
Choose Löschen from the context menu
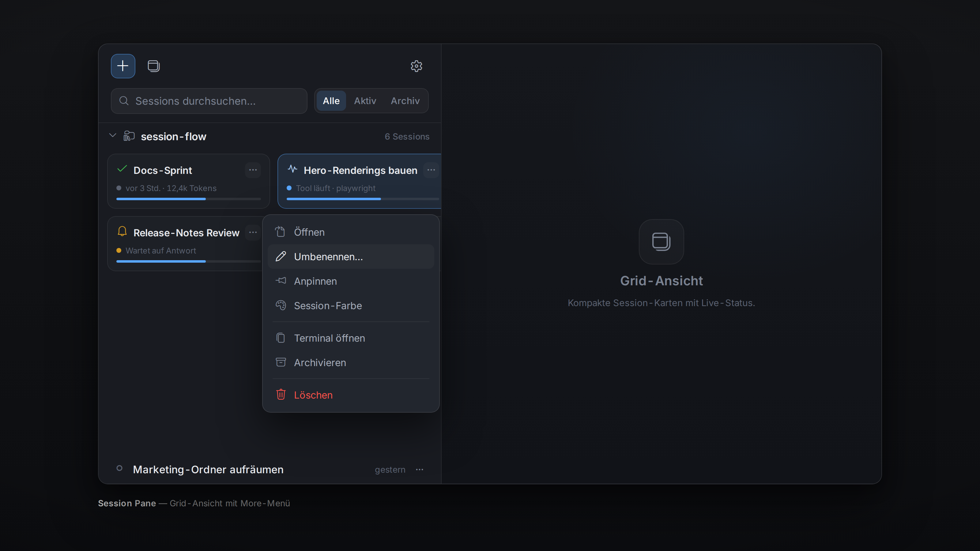click(350, 395)
